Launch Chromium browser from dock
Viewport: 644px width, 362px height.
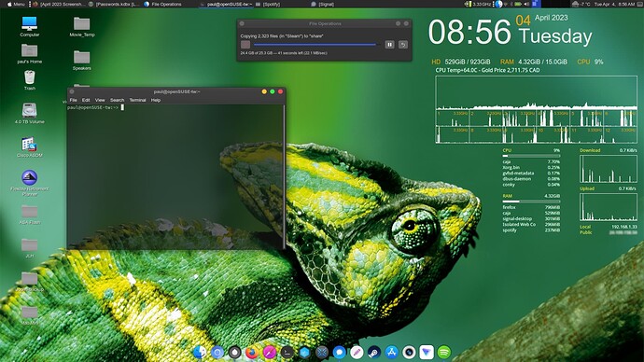pyautogui.click(x=217, y=352)
